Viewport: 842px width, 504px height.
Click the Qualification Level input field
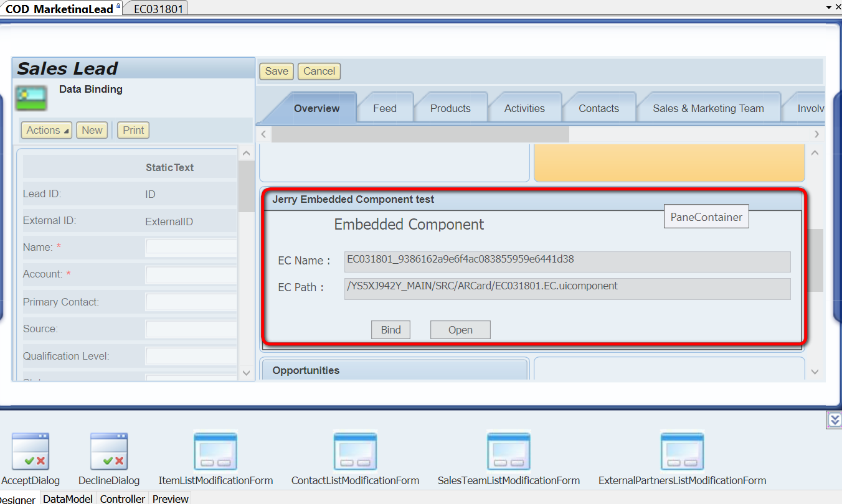[x=191, y=357]
